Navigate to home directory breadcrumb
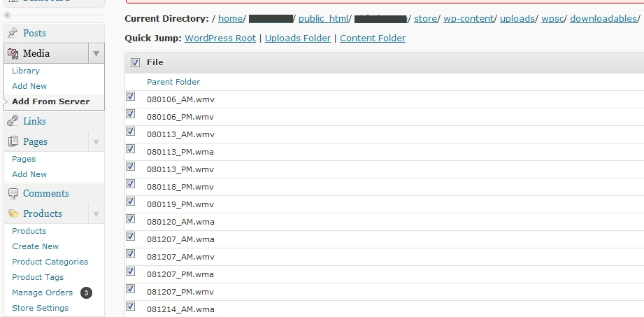 coord(231,19)
